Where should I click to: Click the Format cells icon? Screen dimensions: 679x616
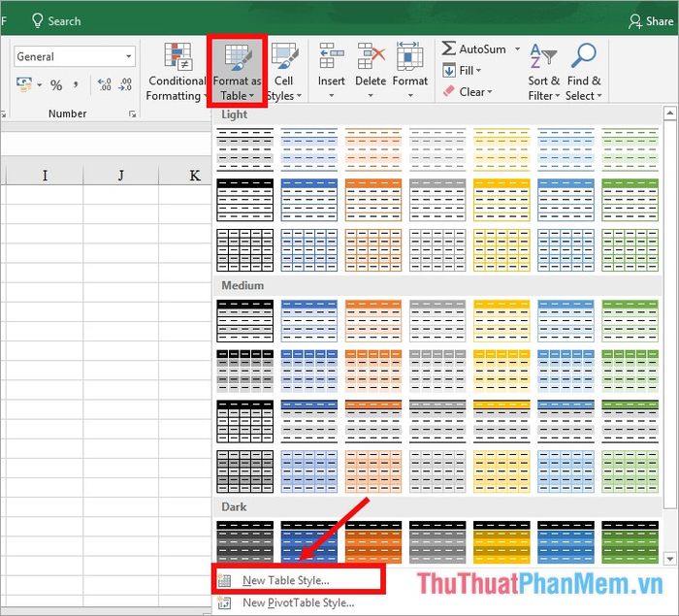409,56
